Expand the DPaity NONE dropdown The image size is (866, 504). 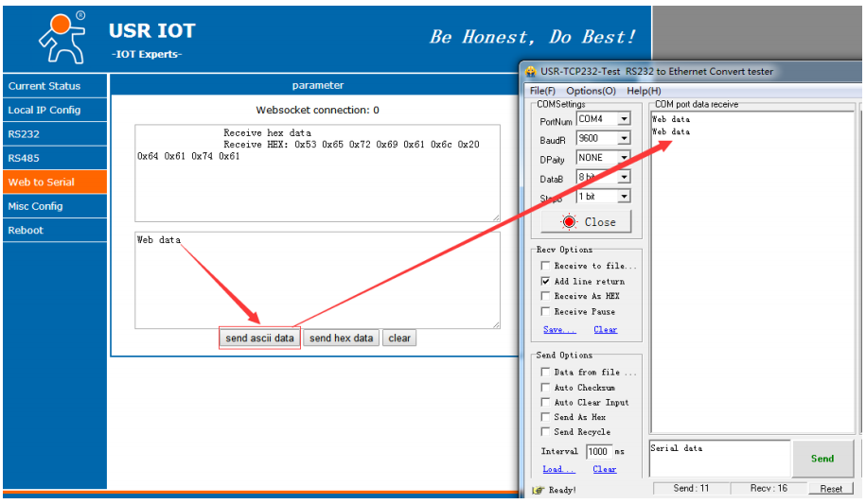(x=624, y=157)
